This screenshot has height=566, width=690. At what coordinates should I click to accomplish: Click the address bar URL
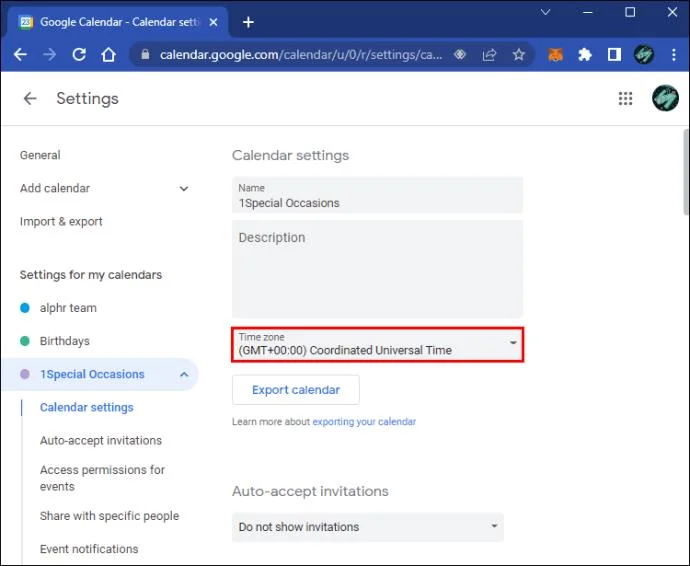pos(301,55)
